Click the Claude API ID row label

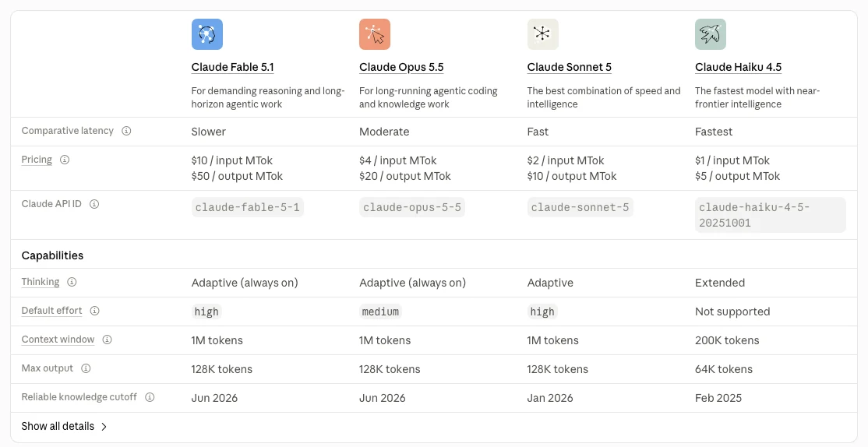pyautogui.click(x=51, y=204)
